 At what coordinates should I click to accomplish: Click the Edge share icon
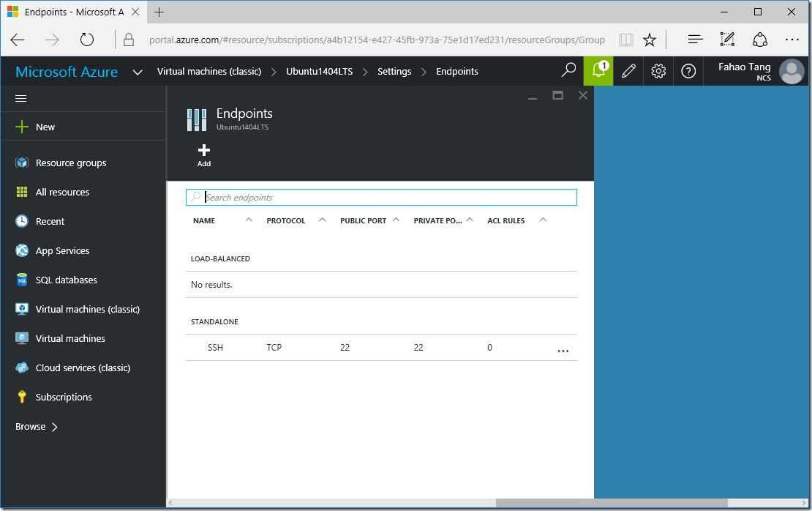pyautogui.click(x=760, y=40)
